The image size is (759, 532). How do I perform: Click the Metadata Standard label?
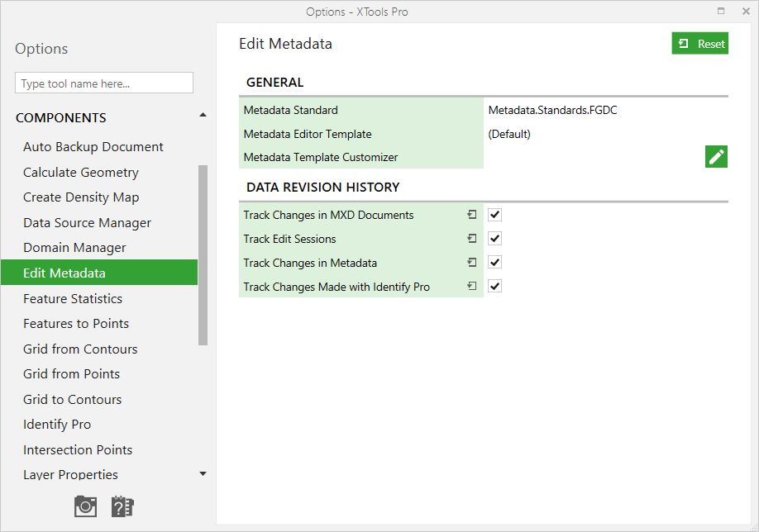290,110
